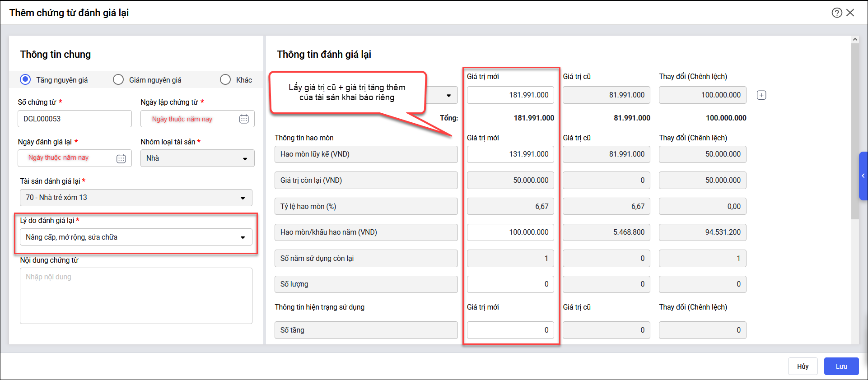Click the difference value 94.531.200
The width and height of the screenshot is (868, 380).
coord(703,232)
